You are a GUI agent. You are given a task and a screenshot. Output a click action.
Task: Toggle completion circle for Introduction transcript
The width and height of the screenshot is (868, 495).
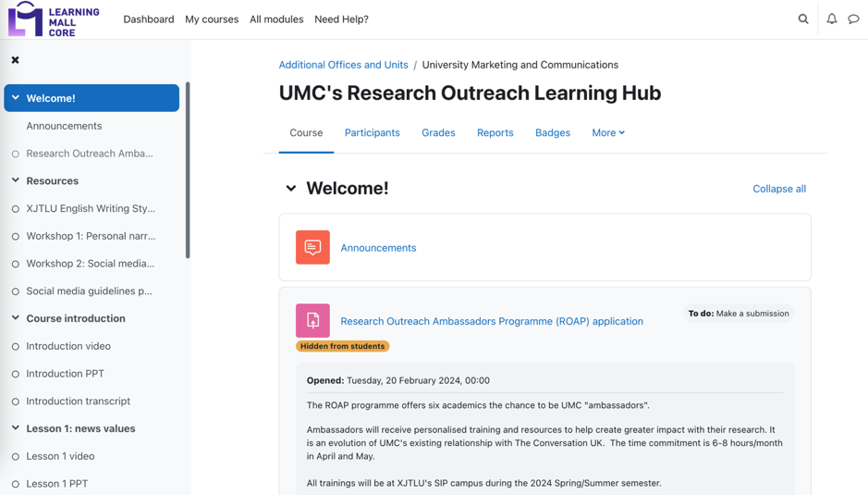coord(16,402)
